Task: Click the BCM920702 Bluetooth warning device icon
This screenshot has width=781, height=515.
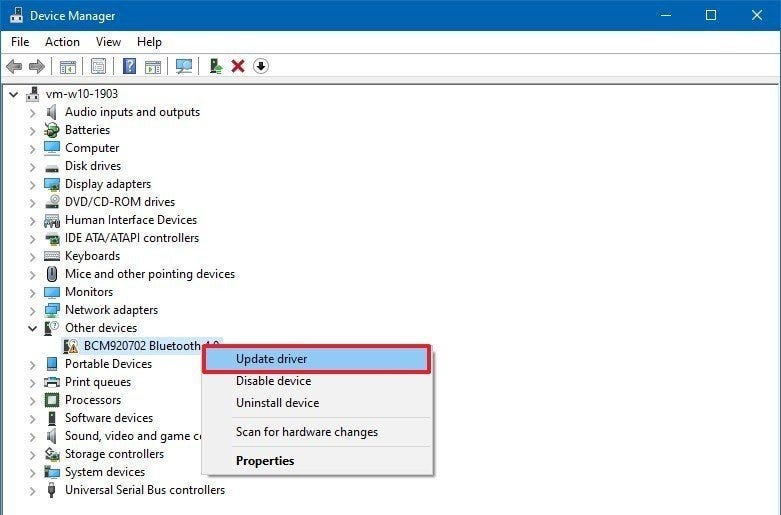Action: [x=71, y=346]
